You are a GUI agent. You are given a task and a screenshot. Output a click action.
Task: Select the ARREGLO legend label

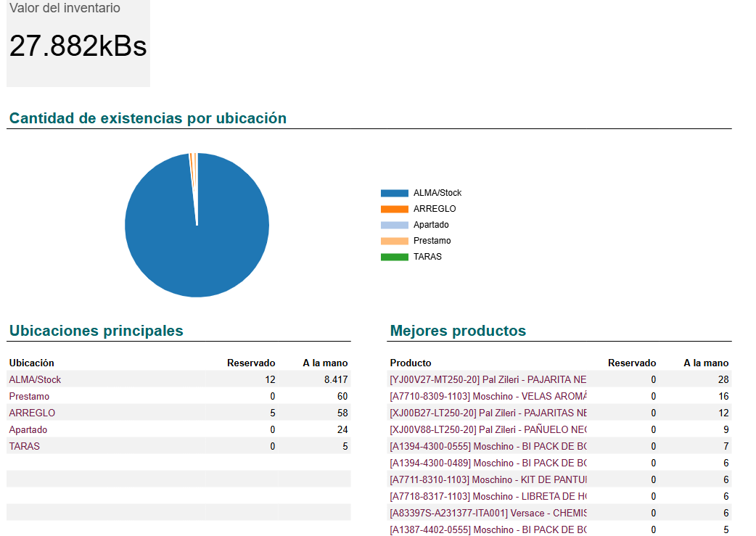click(x=435, y=209)
